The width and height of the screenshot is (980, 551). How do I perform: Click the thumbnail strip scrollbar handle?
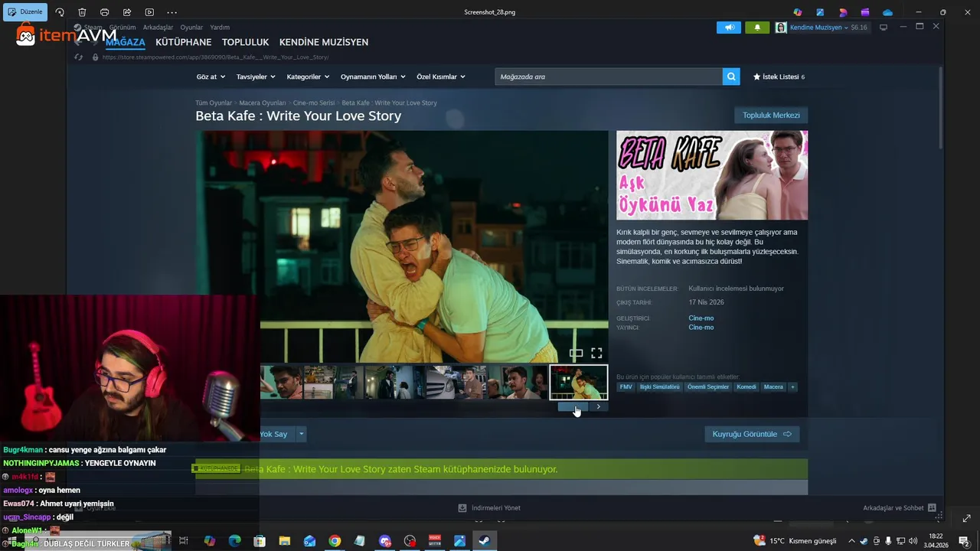pos(573,407)
